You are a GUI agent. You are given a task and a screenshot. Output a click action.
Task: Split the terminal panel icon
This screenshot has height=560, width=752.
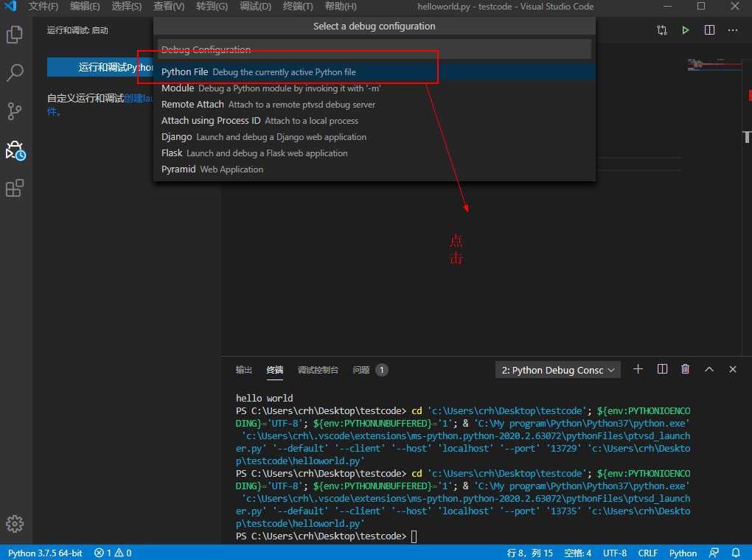click(x=662, y=369)
